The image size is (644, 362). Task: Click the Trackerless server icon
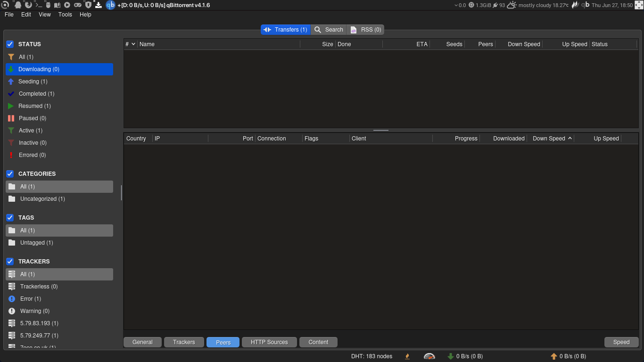pos(12,287)
